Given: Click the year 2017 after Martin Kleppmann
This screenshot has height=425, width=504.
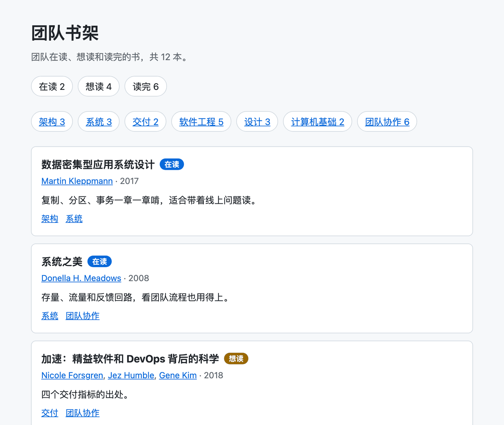Looking at the screenshot, I should point(129,181).
